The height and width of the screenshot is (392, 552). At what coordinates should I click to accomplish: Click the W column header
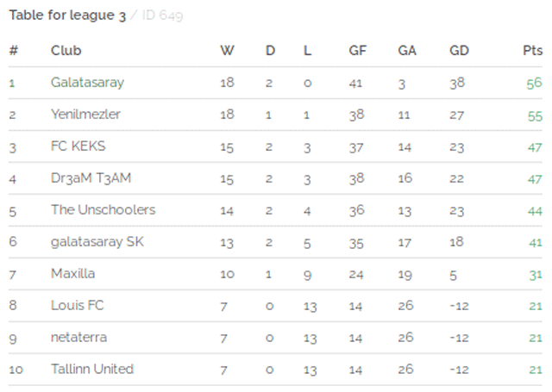point(227,51)
